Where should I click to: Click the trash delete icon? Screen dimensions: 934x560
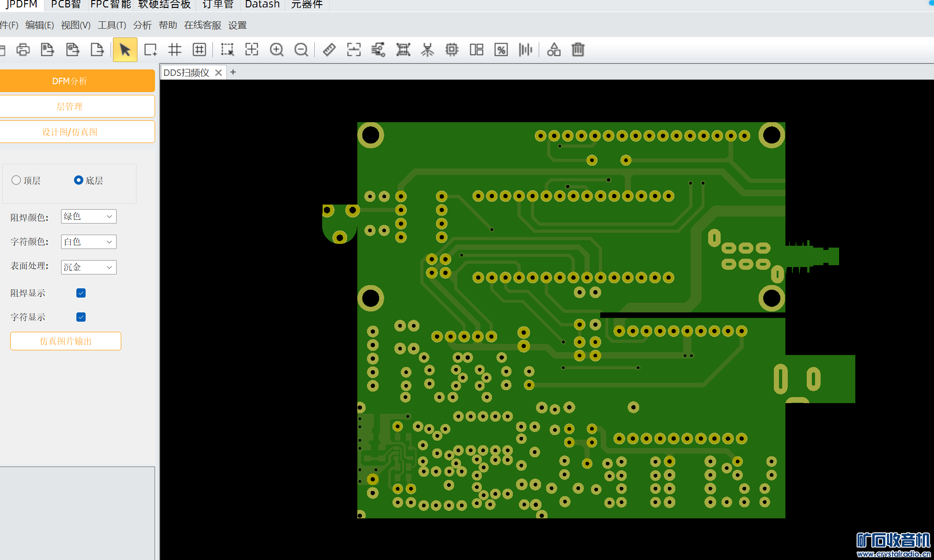pos(578,50)
